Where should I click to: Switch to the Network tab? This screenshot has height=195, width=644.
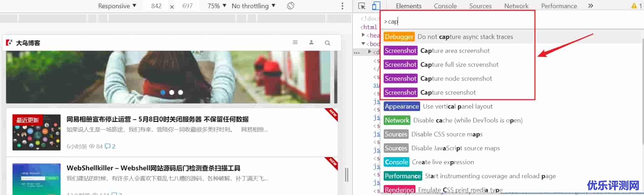[x=516, y=6]
